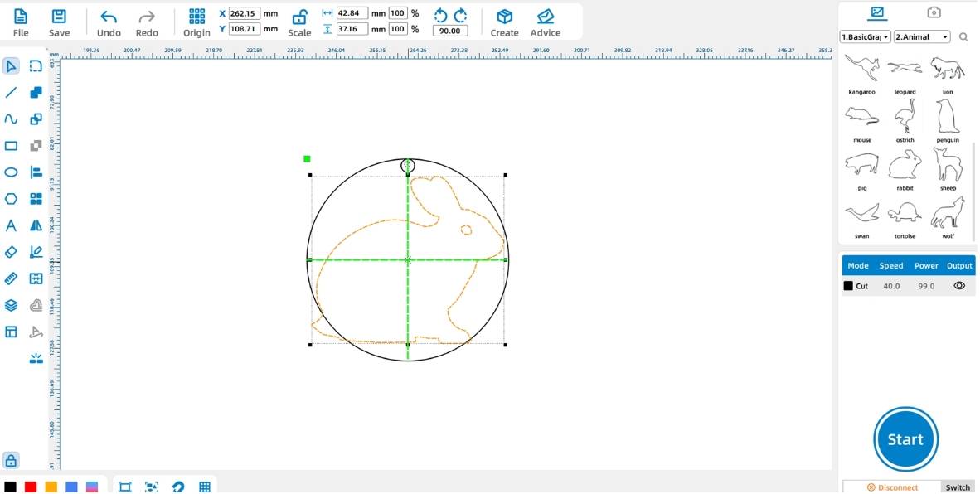Pick the blue layer color

tap(72, 487)
